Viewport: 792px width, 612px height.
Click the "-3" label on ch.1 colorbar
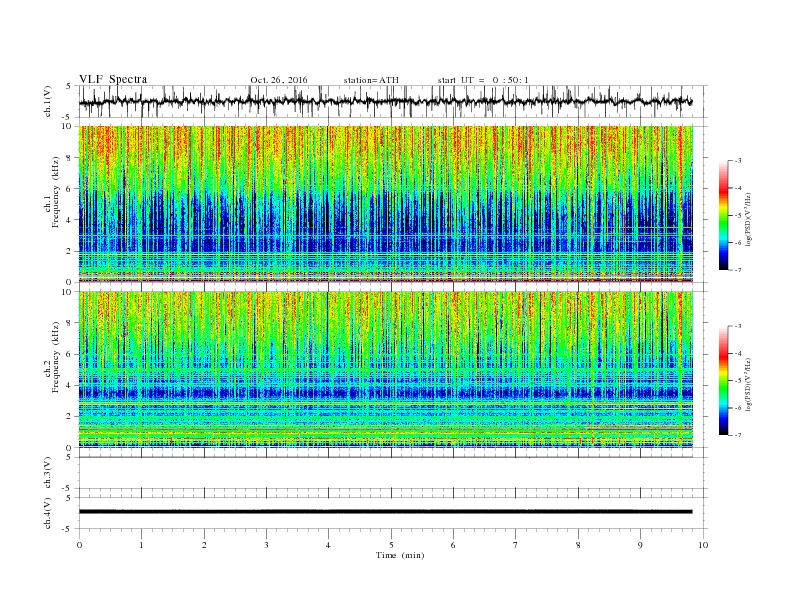[738, 161]
